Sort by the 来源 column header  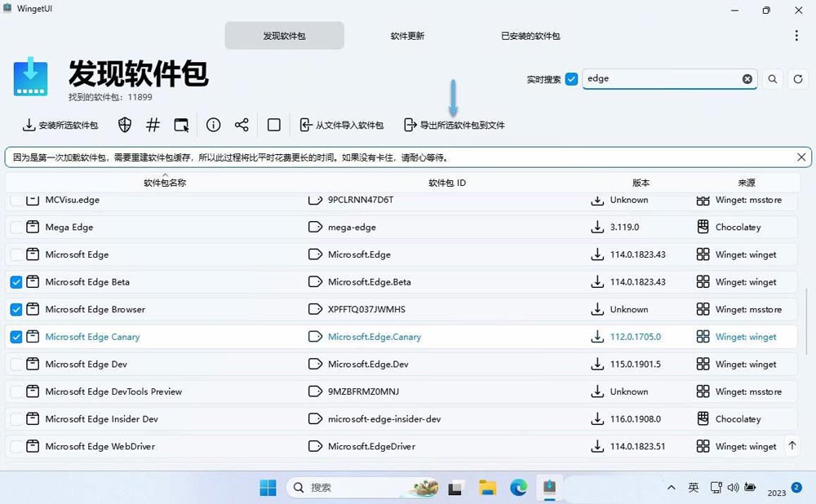click(746, 183)
